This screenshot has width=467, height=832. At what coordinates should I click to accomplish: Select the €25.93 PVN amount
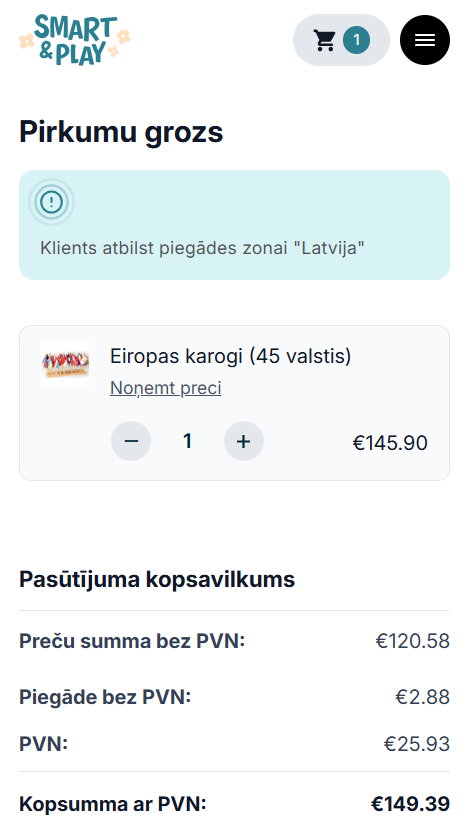click(417, 744)
